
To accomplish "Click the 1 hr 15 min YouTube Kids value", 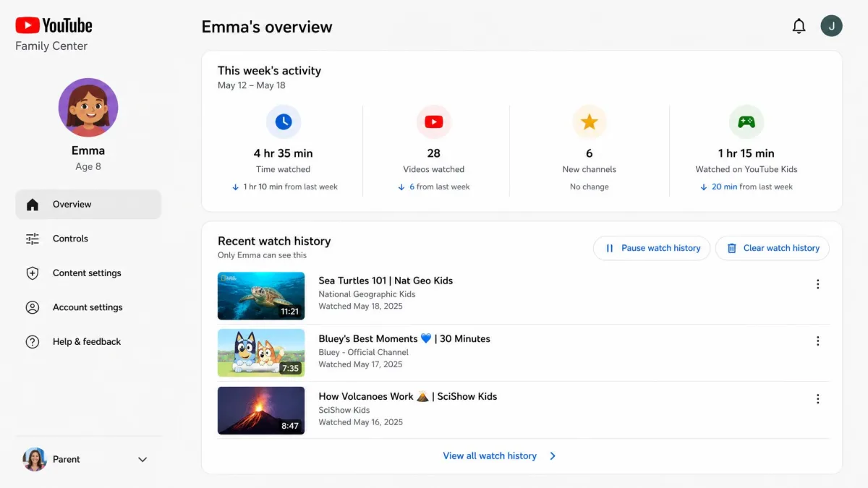I will (x=746, y=153).
